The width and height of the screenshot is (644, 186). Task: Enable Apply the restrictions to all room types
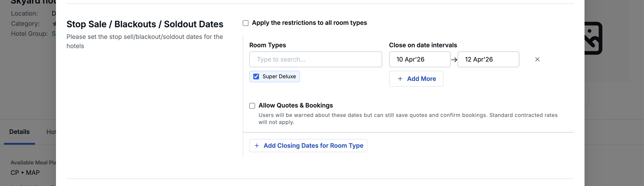245,23
